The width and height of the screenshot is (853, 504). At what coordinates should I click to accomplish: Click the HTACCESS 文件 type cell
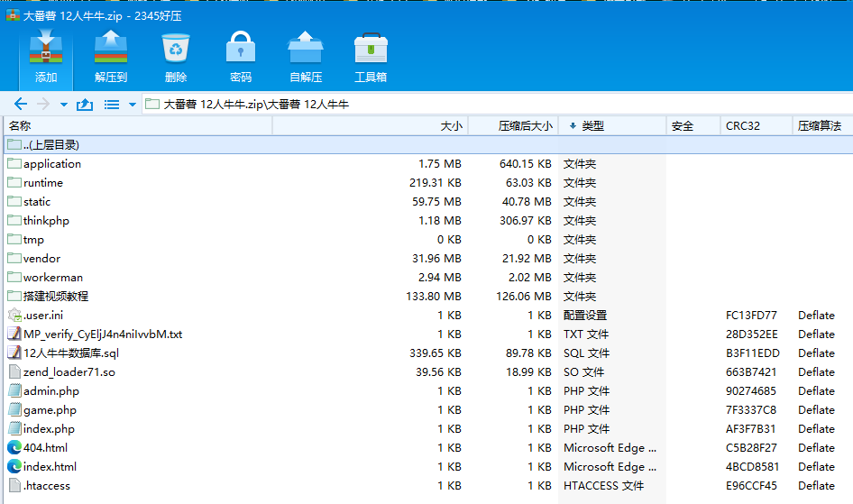(x=604, y=486)
